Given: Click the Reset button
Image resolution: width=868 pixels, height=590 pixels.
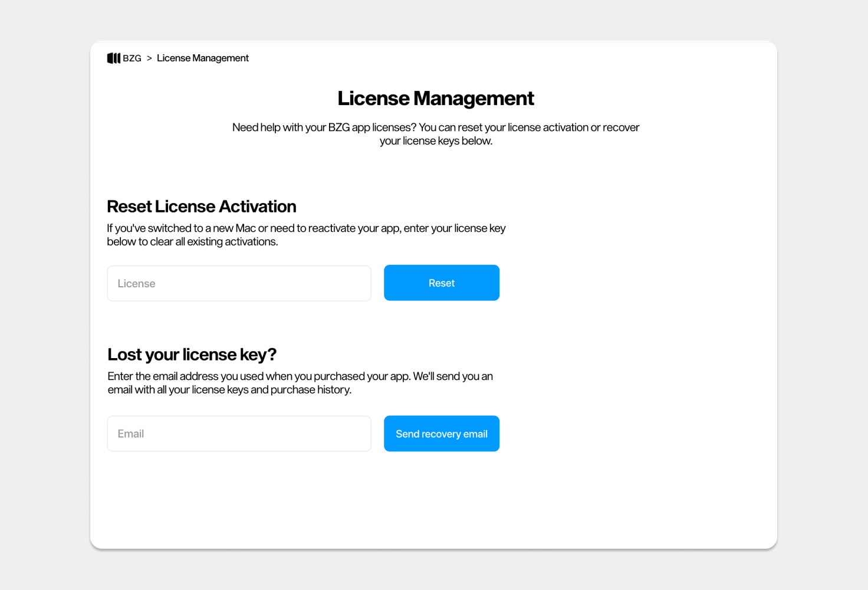Looking at the screenshot, I should coord(442,283).
